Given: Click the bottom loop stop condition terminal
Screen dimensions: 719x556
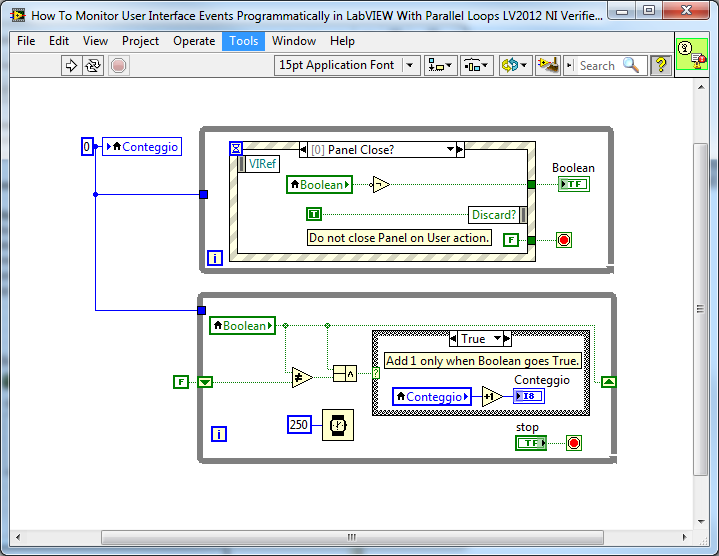Looking at the screenshot, I should pyautogui.click(x=574, y=443).
